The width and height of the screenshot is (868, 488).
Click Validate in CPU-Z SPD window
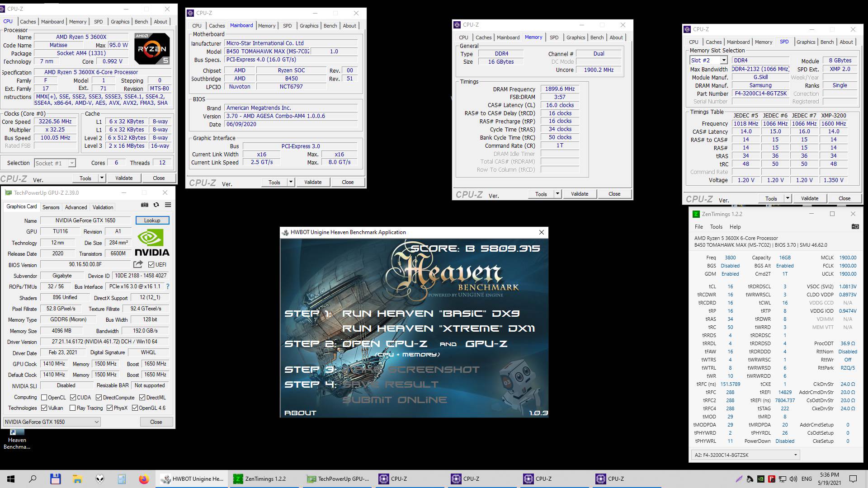point(810,198)
